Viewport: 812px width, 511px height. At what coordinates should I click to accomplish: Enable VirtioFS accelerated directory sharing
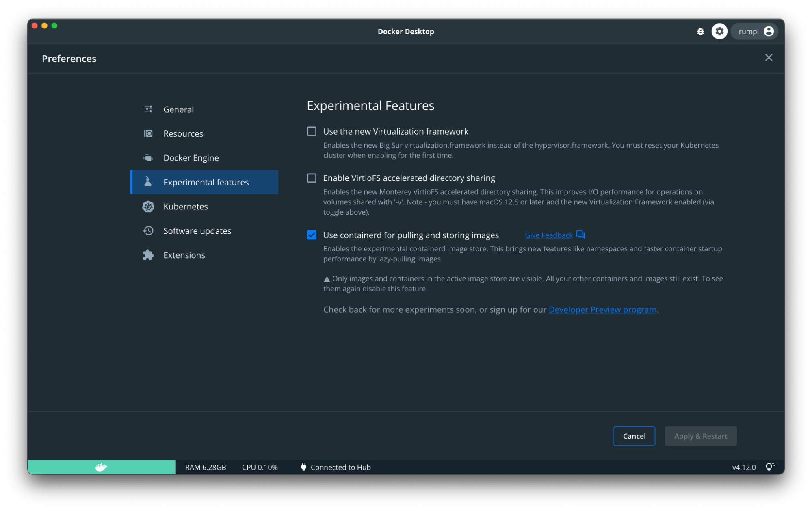coord(312,178)
